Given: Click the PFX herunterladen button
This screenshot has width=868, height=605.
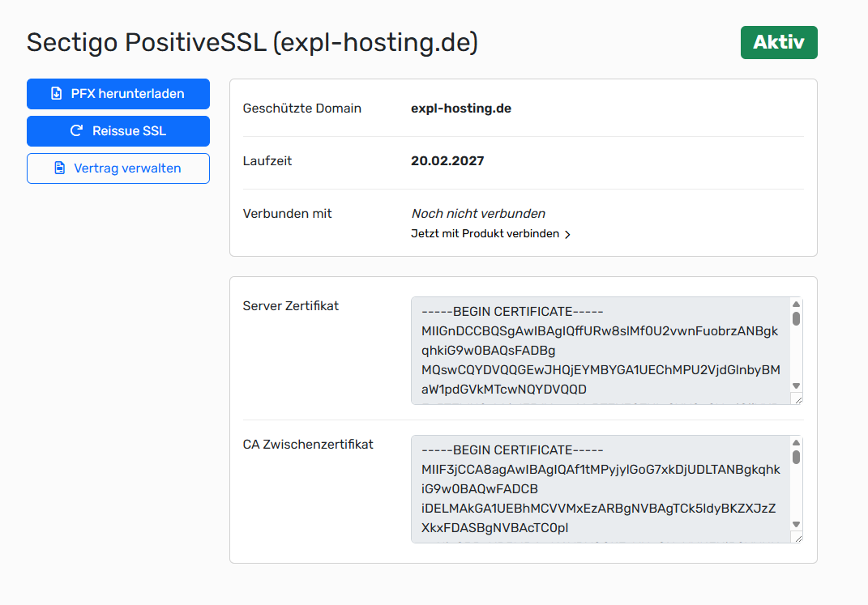Looking at the screenshot, I should [x=118, y=94].
